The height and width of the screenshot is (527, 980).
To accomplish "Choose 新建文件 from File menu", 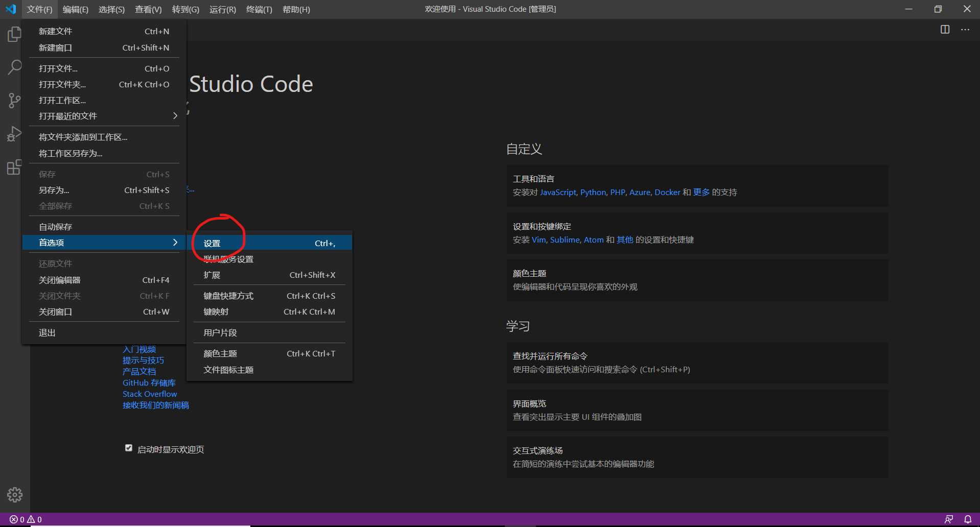I will click(104, 32).
